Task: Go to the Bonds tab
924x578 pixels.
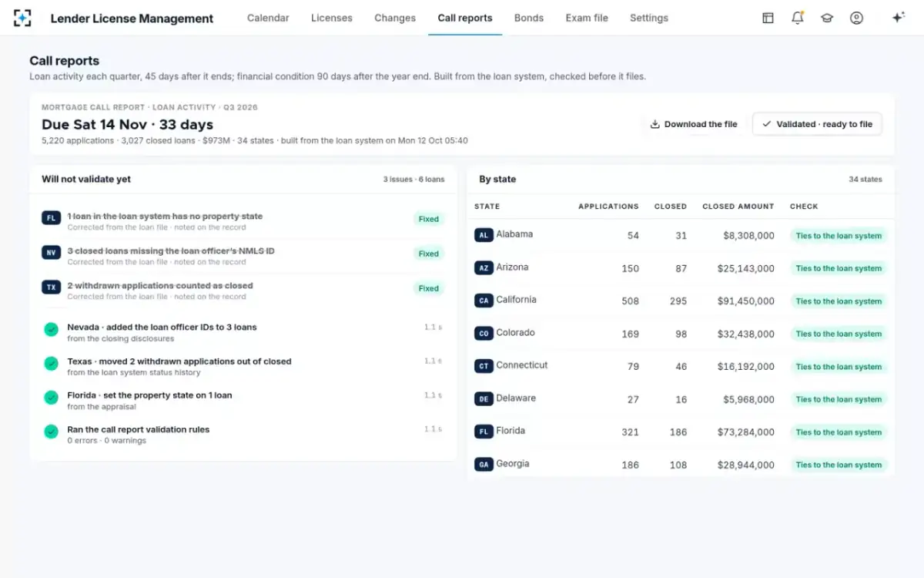Action: pyautogui.click(x=529, y=18)
